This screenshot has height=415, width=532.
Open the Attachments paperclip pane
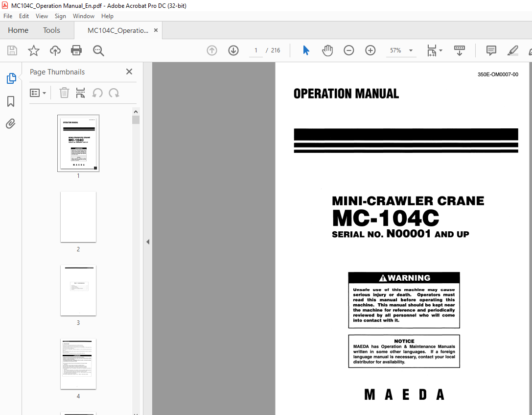click(11, 123)
